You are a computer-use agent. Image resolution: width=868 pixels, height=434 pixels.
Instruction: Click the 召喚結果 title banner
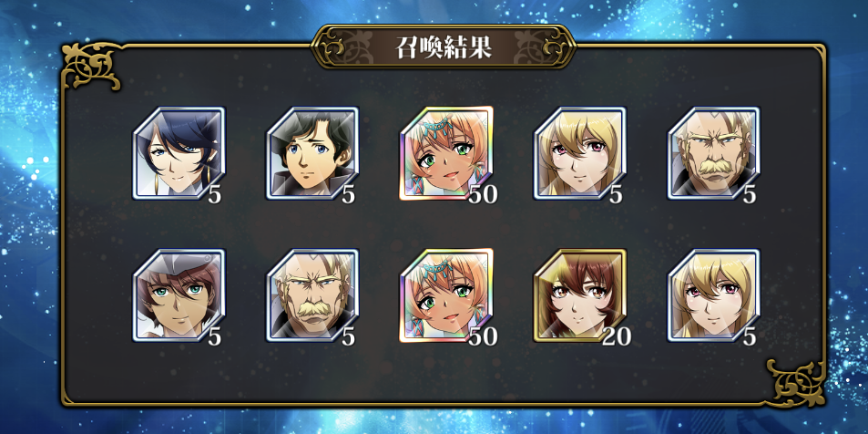pyautogui.click(x=444, y=47)
